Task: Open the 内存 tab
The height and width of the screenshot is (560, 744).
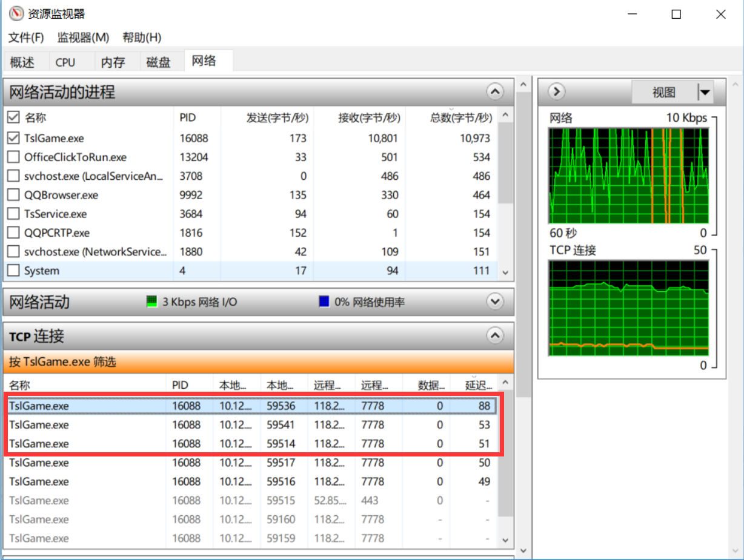Action: [113, 62]
